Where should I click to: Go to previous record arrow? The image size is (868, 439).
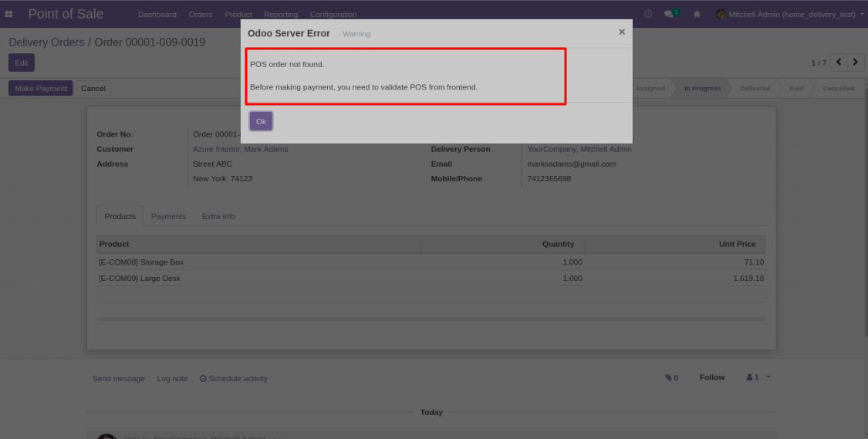[x=839, y=62]
